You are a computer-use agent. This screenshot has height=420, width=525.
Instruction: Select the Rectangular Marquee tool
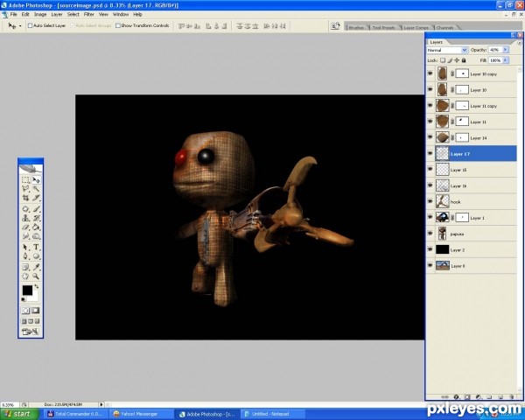click(25, 180)
